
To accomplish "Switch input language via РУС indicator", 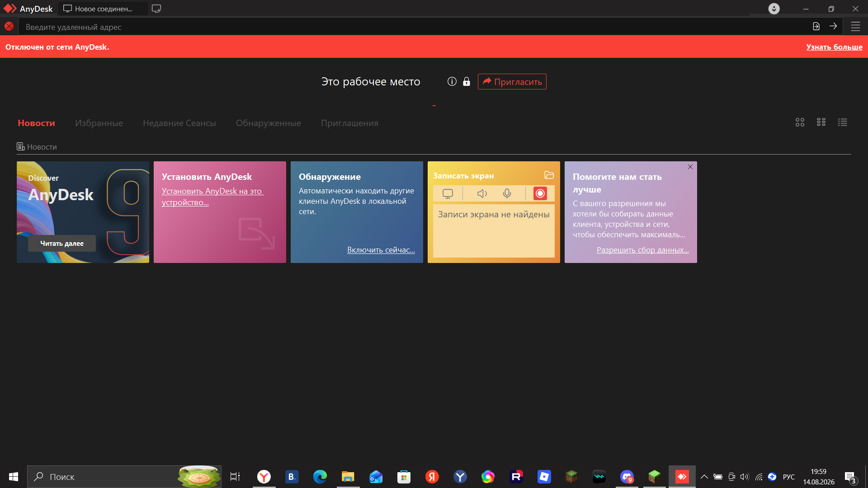I will [x=789, y=477].
